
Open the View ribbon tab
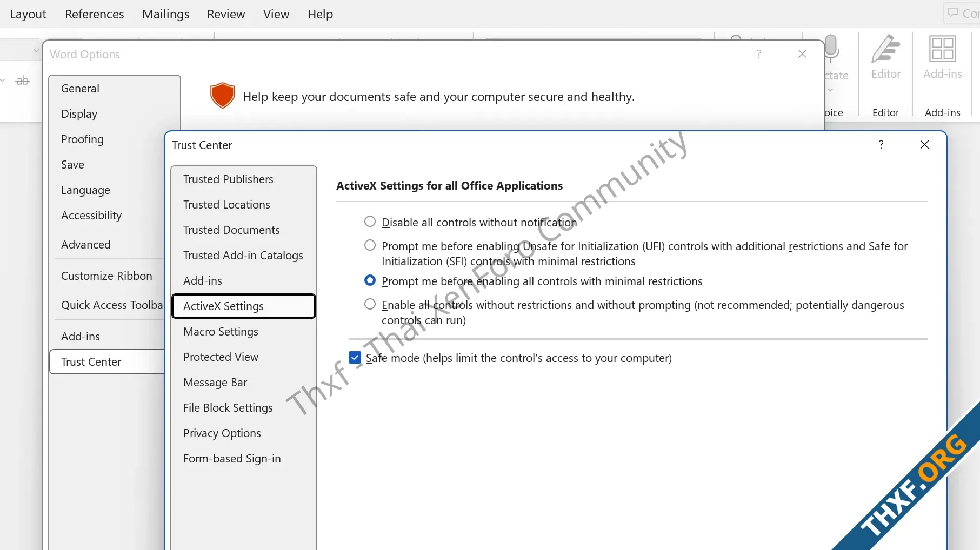[276, 14]
